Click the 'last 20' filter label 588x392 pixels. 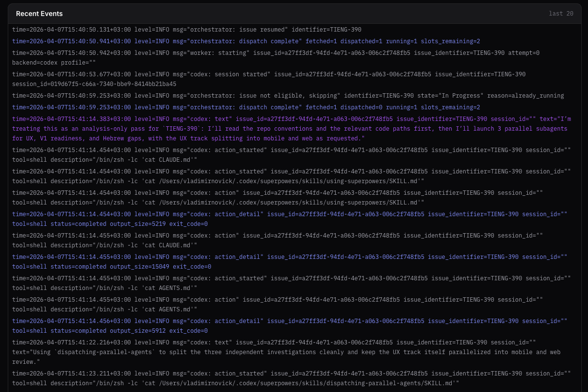[x=561, y=14]
